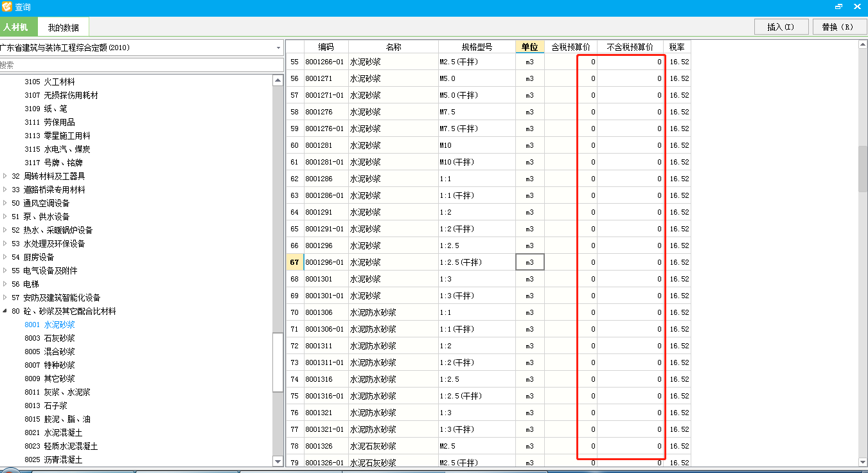Screen dimensions: 868x473
Task: Select tree item 8021 水泥混凝土
Action: click(x=53, y=433)
